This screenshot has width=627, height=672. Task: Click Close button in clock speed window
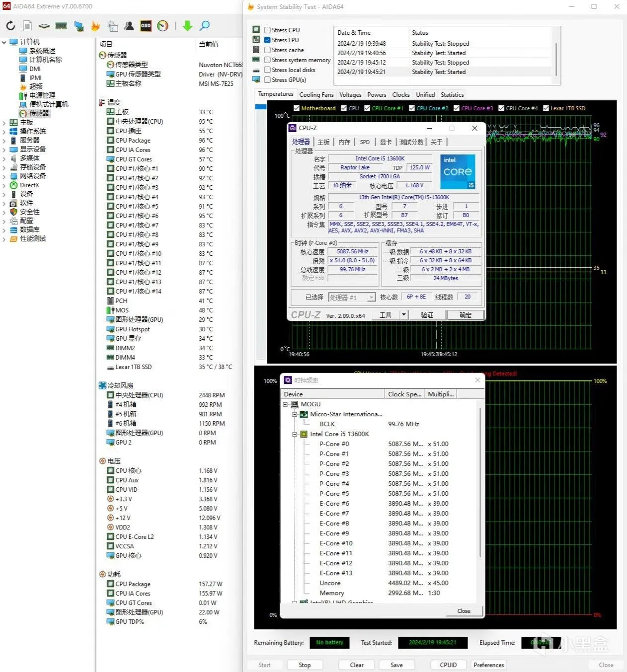coord(464,611)
